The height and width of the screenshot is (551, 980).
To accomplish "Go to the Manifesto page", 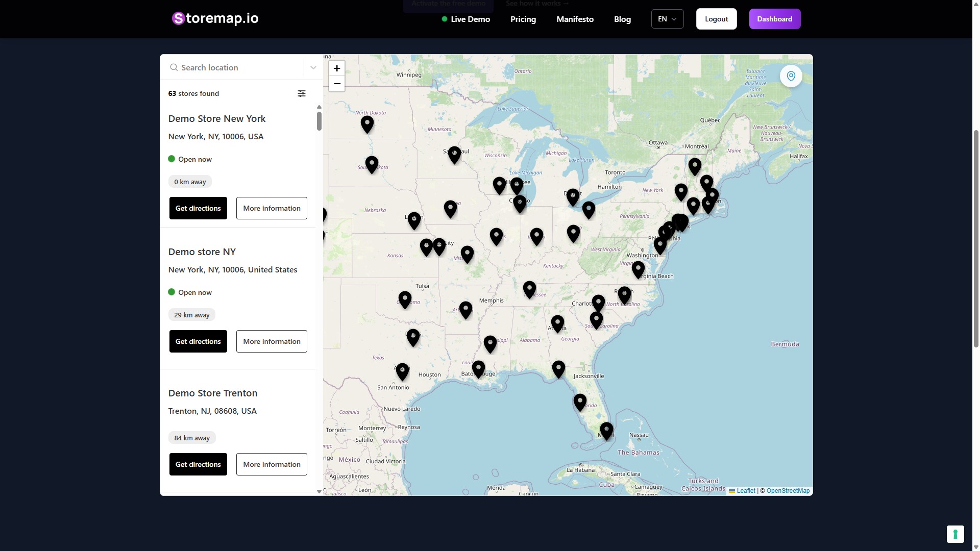I will tap(575, 19).
